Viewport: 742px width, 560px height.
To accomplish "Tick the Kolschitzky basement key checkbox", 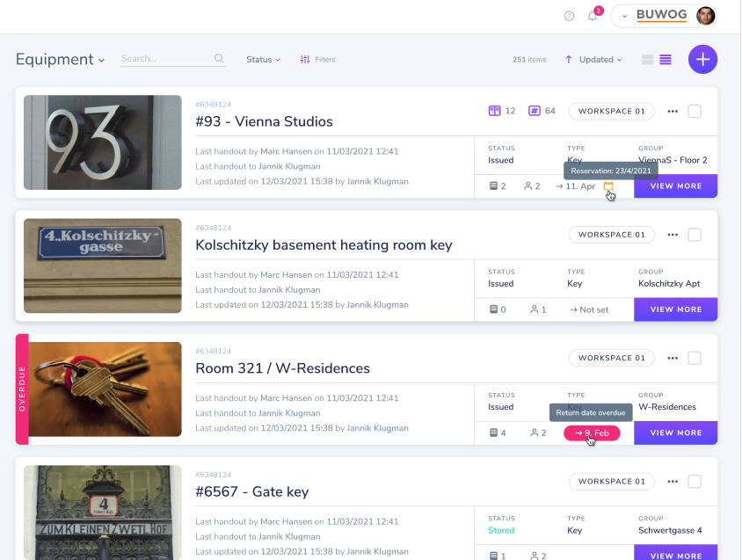I will (x=695, y=235).
